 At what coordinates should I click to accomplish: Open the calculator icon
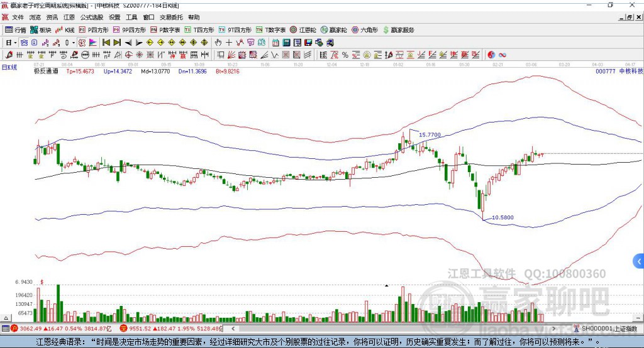coord(286,43)
